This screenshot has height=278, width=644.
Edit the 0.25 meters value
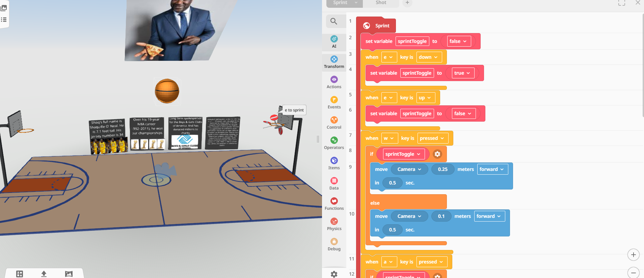[x=443, y=169]
